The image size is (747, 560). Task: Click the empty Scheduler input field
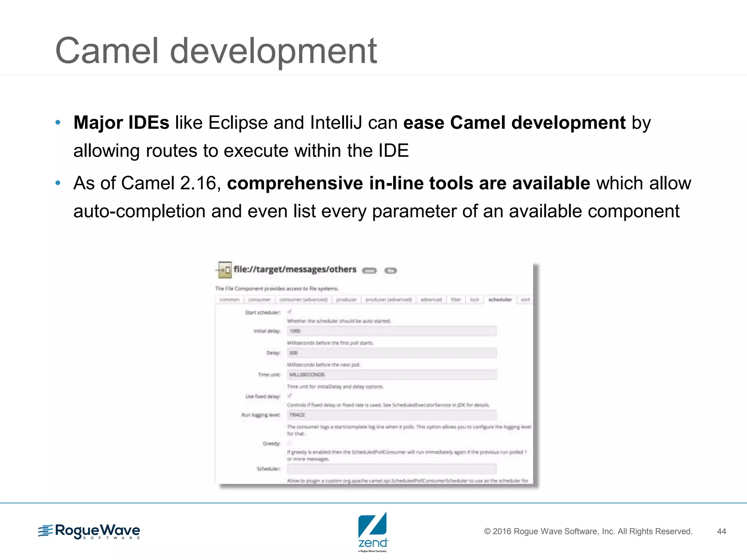tap(391, 469)
